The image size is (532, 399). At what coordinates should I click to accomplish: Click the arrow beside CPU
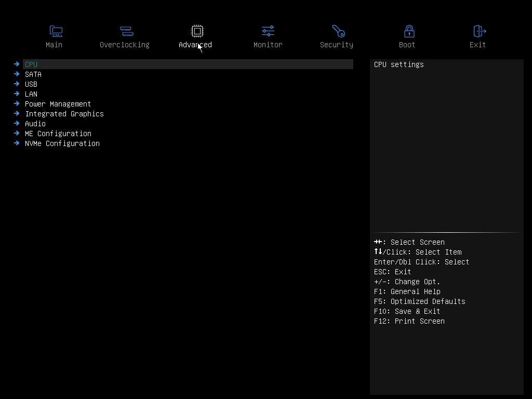pos(17,64)
